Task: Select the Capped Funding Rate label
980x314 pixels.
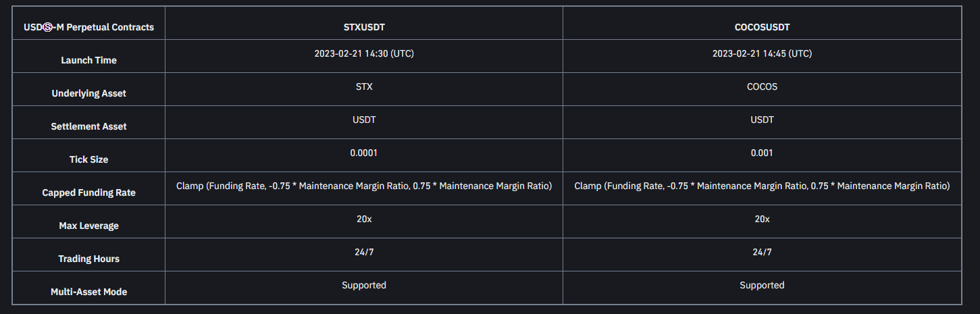Action: pyautogui.click(x=88, y=192)
